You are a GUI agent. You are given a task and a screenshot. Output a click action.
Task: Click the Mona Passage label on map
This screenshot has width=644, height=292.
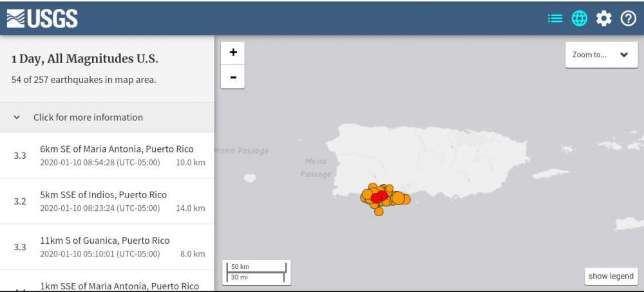point(316,168)
